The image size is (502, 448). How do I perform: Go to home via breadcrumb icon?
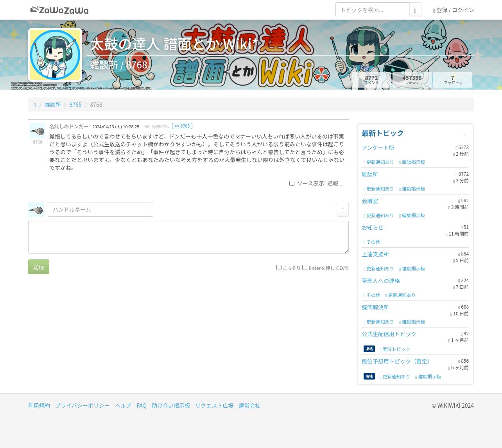(35, 105)
